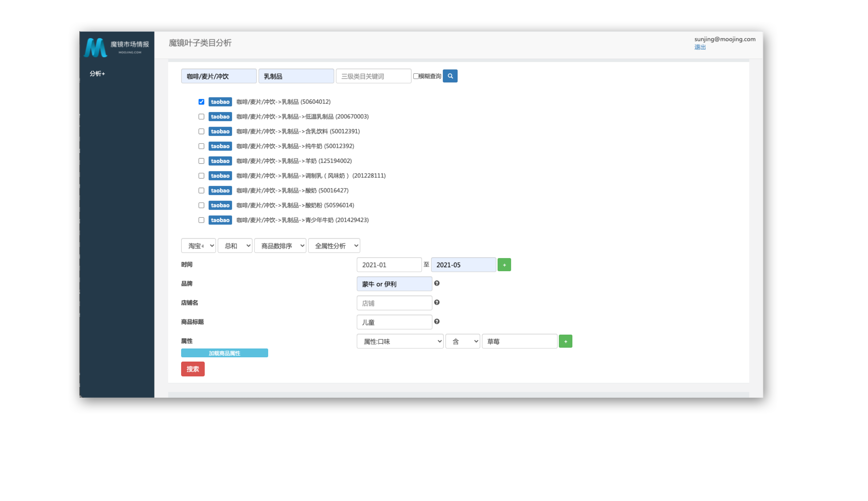Click the Moojing M logo
The height and width of the screenshot is (501, 868).
[x=95, y=48]
